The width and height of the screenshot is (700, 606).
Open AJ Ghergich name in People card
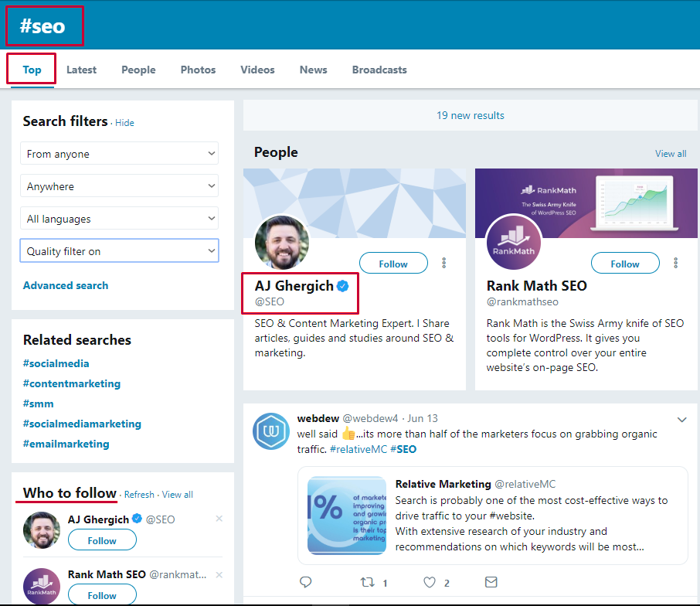pyautogui.click(x=294, y=286)
